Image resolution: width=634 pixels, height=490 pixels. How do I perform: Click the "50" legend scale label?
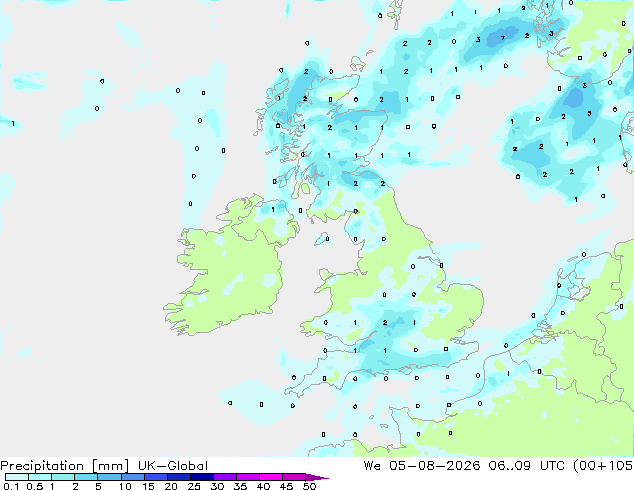tap(309, 486)
